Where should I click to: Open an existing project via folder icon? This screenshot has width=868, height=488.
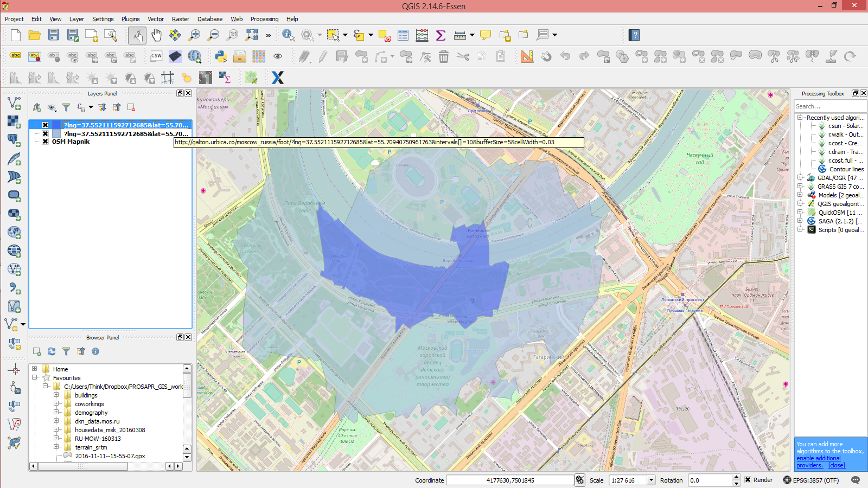[x=35, y=35]
